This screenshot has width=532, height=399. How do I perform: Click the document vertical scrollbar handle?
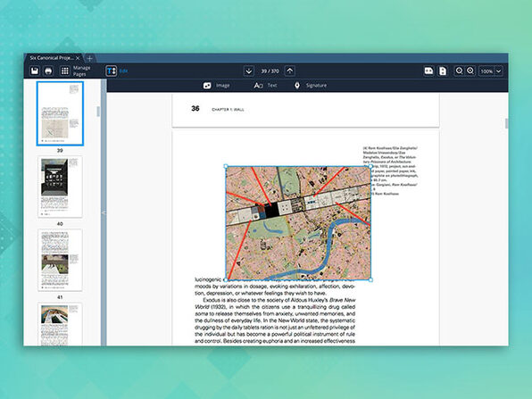(x=506, y=123)
